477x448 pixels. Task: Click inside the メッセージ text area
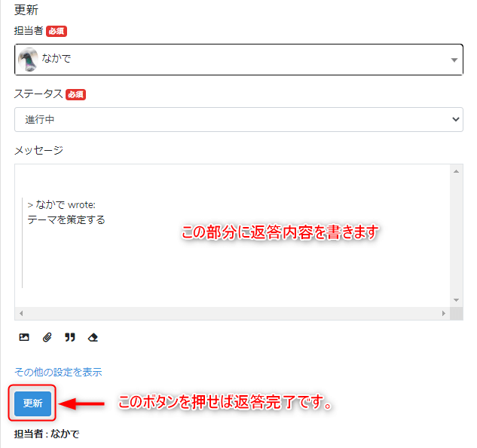coord(232,236)
